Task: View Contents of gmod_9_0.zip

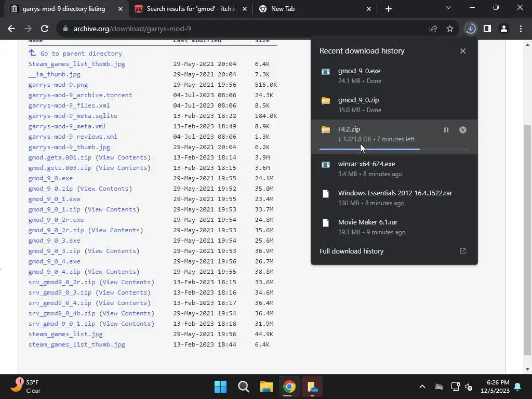Action: click(x=104, y=189)
